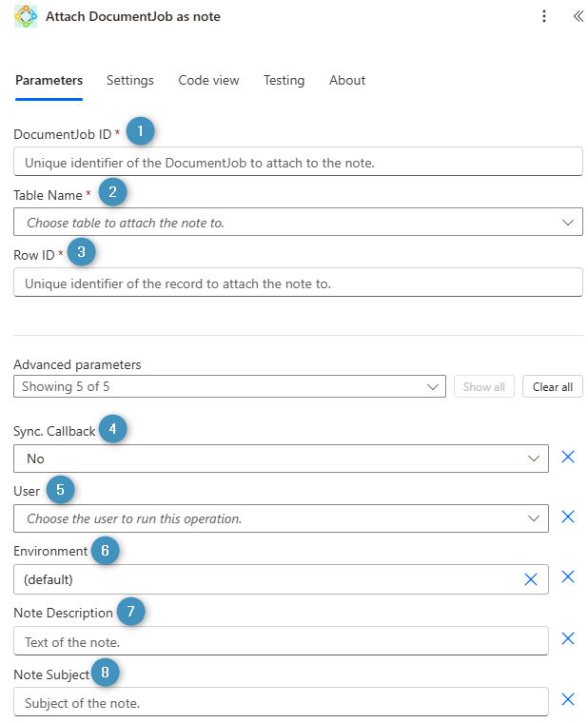Open the Sync. Callback dropdown

pos(534,459)
